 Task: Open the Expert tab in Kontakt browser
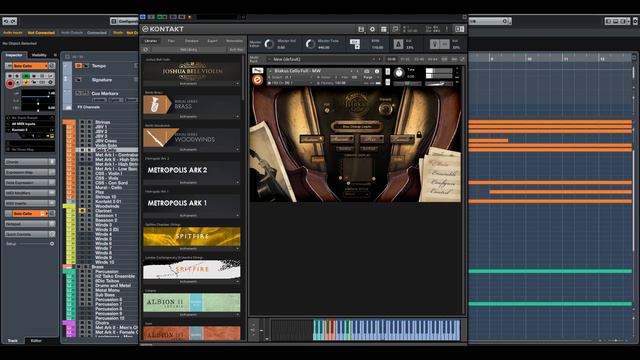(213, 41)
